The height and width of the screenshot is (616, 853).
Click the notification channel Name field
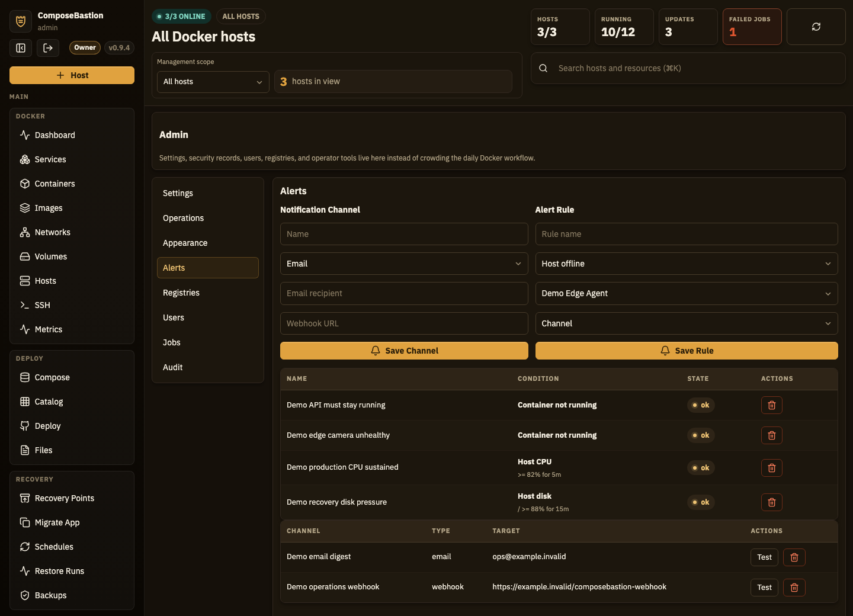[x=404, y=234]
